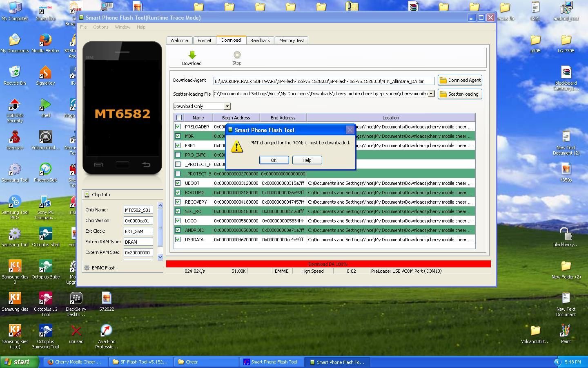588x368 pixels.
Task: Uncheck the MBR partition checkbox
Action: (178, 136)
